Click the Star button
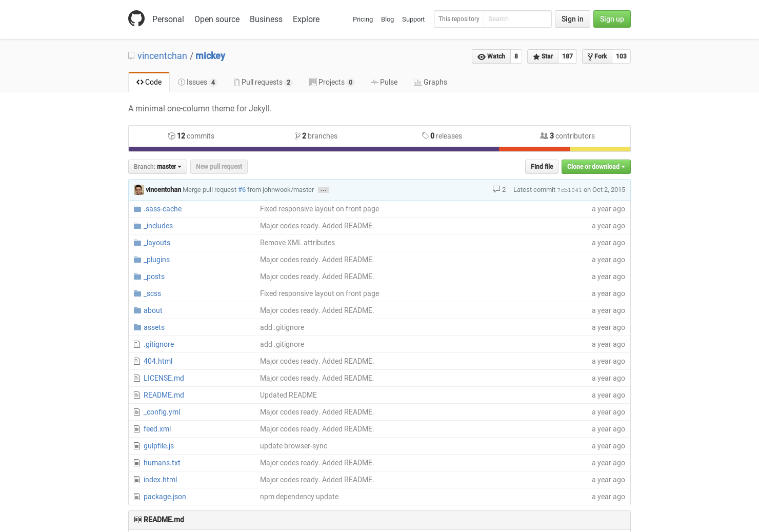759x532 pixels. (543, 56)
